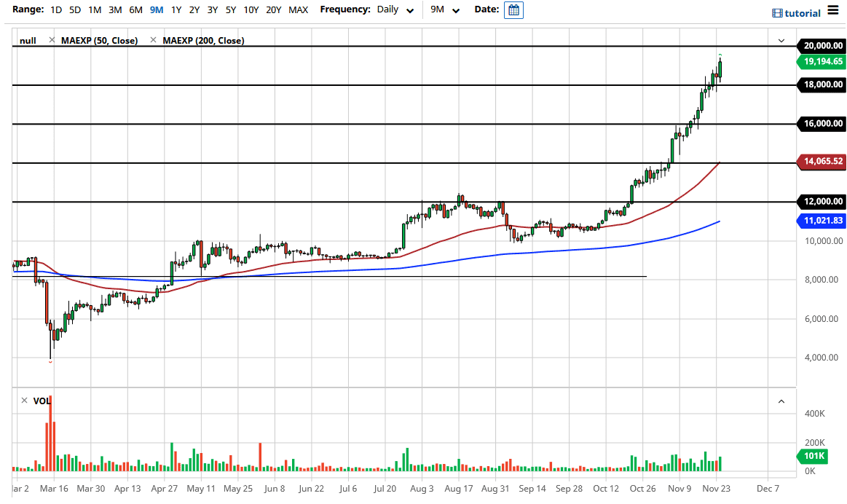Collapse the volume panel with its chevron
This screenshot has width=847, height=504.
click(781, 401)
